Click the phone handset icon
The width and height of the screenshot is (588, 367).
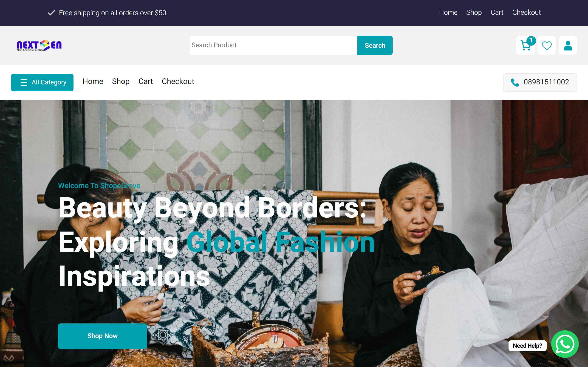coord(515,82)
